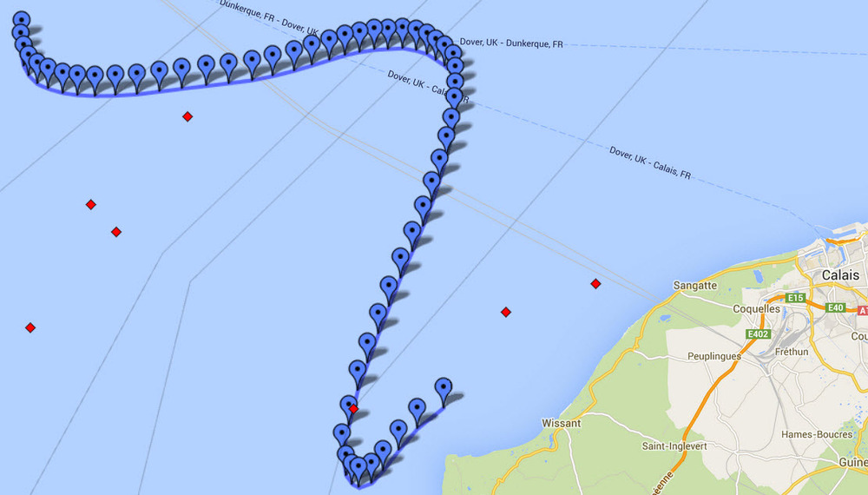Click the Coquelles label

(756, 309)
